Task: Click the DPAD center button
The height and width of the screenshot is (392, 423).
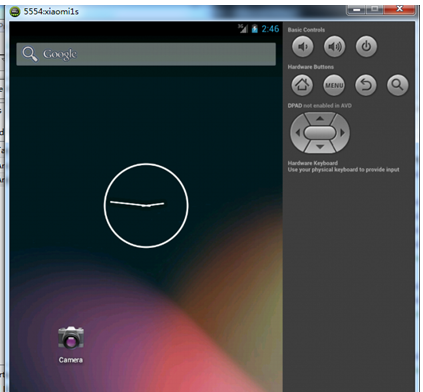Action: pyautogui.click(x=320, y=132)
